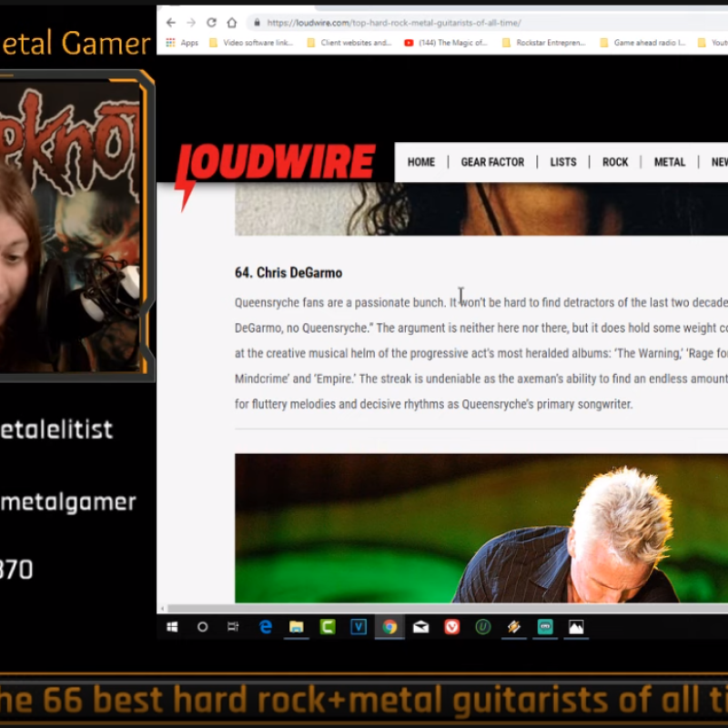Viewport: 728px width, 728px height.
Task: Open Rockstar Entrepren bookmark folder
Action: coord(544,43)
